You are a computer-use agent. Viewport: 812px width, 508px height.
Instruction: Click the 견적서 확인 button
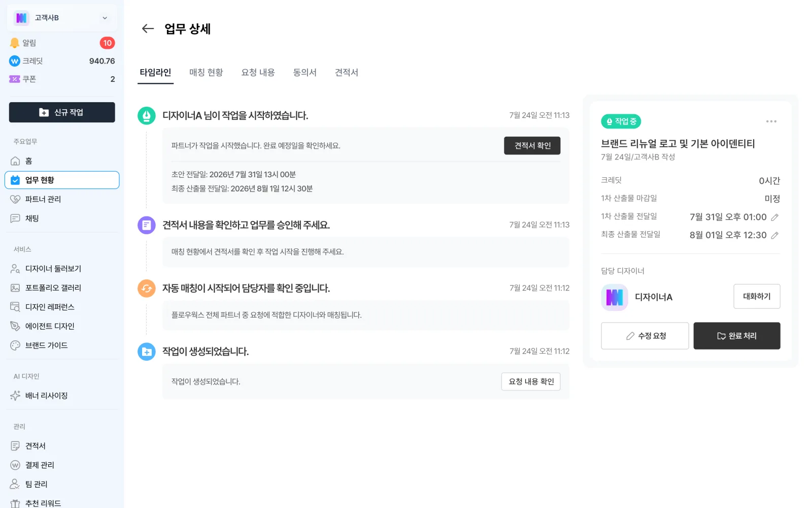tap(532, 146)
